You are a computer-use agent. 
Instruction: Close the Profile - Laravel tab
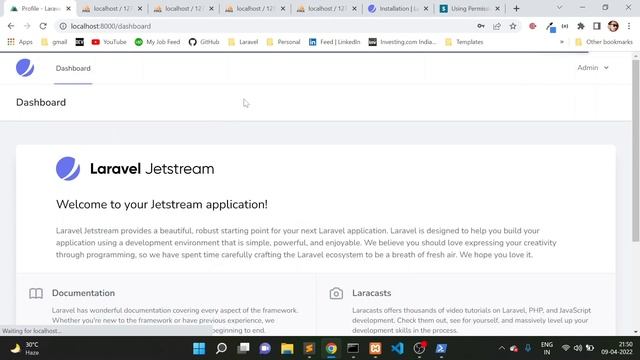click(69, 8)
